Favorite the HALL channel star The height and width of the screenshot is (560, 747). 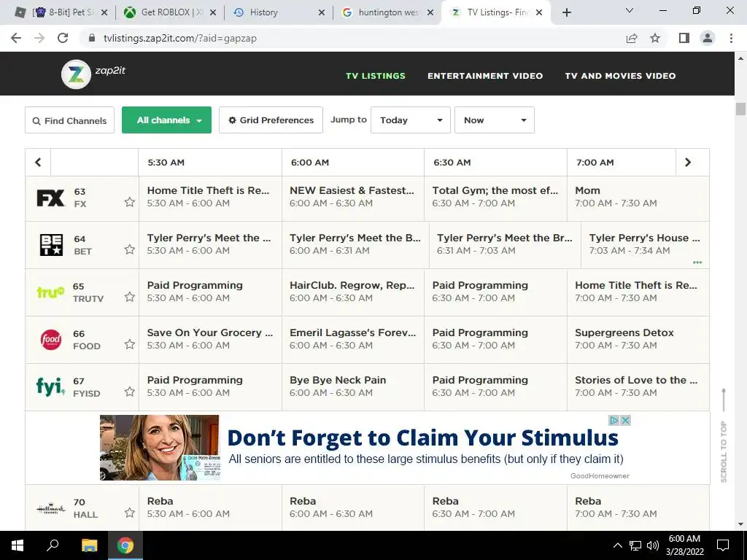click(x=130, y=513)
